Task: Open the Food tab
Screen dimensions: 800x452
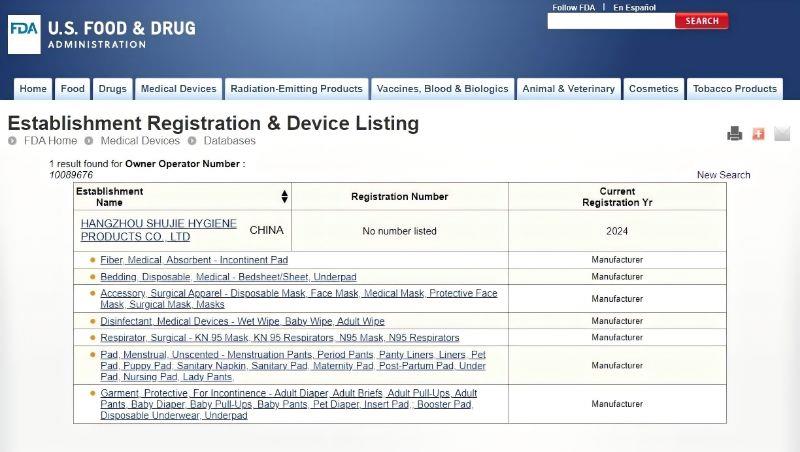Action: click(x=72, y=89)
